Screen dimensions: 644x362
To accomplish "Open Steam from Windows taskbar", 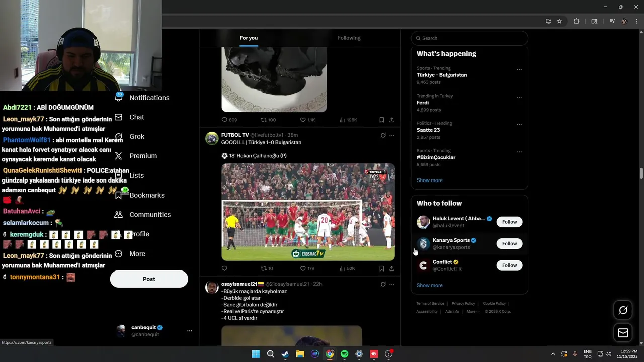I will point(285,354).
